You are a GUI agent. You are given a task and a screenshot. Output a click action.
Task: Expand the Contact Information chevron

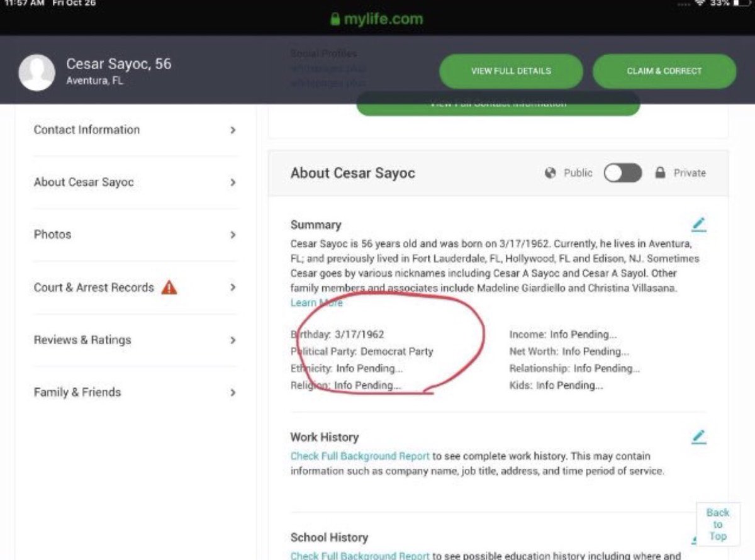(x=233, y=130)
